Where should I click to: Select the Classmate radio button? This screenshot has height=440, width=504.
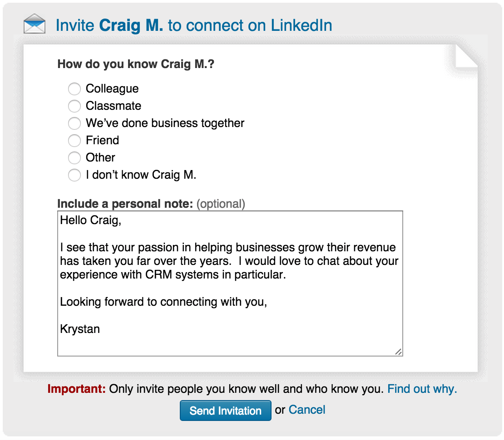[74, 106]
